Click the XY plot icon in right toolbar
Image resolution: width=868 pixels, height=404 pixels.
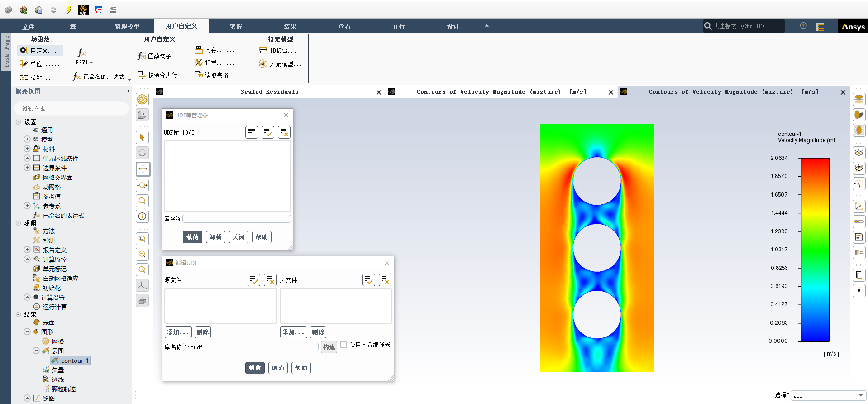859,207
